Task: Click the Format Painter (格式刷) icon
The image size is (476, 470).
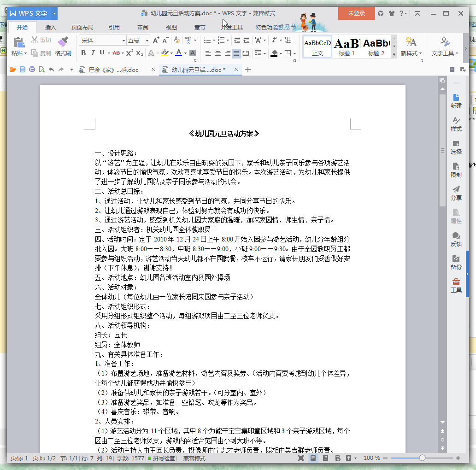Action: (x=63, y=42)
